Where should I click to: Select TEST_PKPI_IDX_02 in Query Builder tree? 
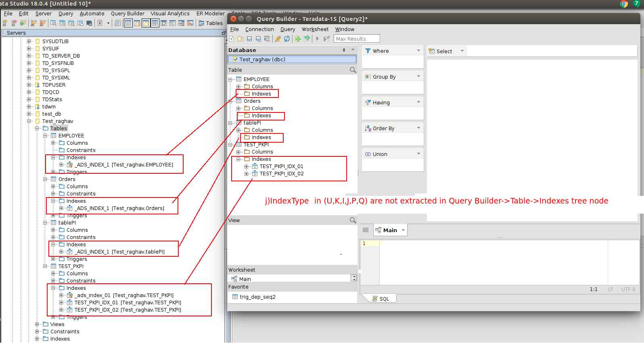point(282,174)
